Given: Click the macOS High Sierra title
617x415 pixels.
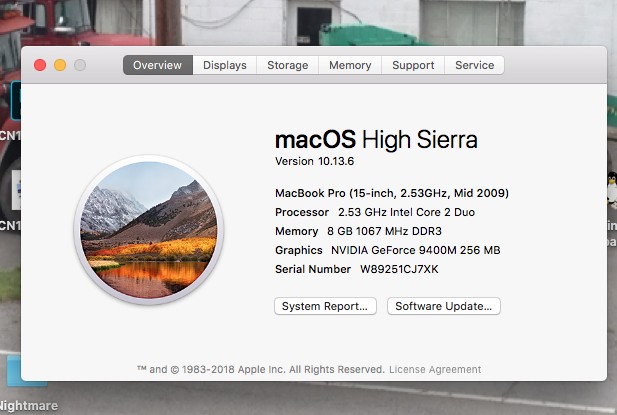Looking at the screenshot, I should tap(376, 140).
